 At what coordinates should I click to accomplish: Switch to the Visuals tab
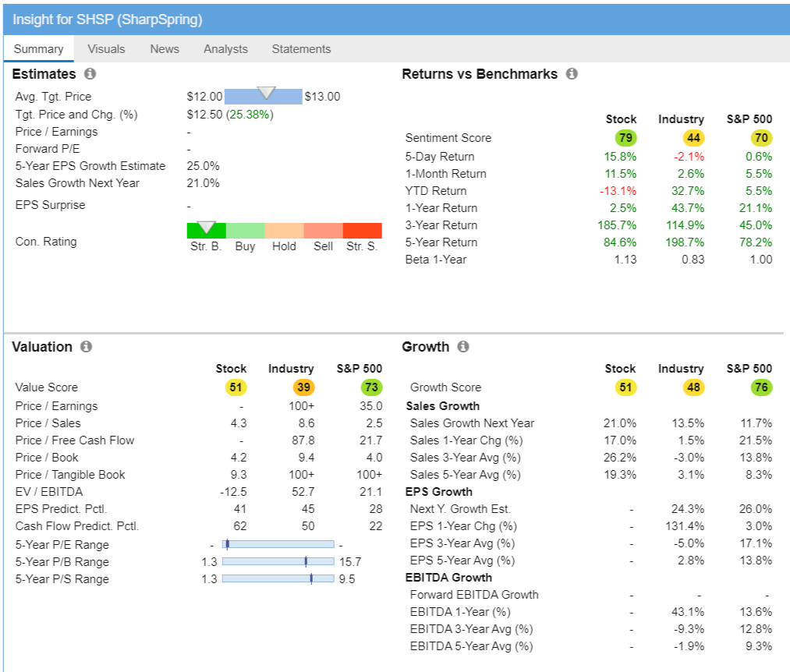[106, 48]
